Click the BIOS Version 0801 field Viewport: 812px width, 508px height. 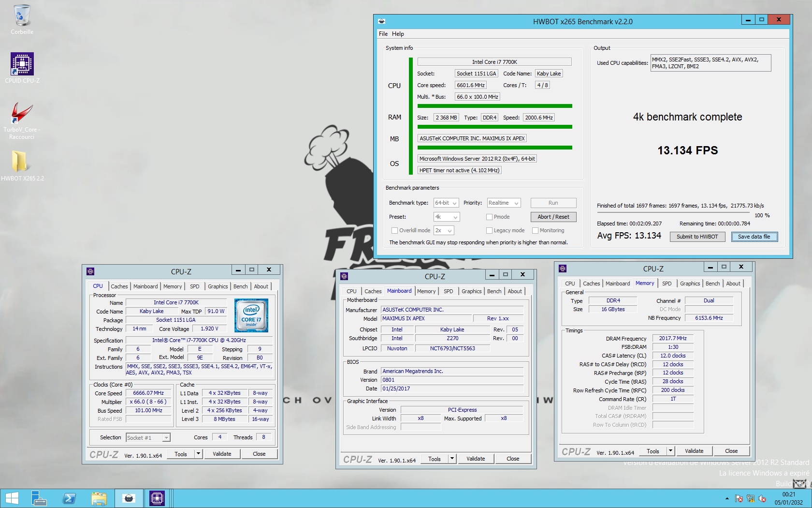pos(452,380)
